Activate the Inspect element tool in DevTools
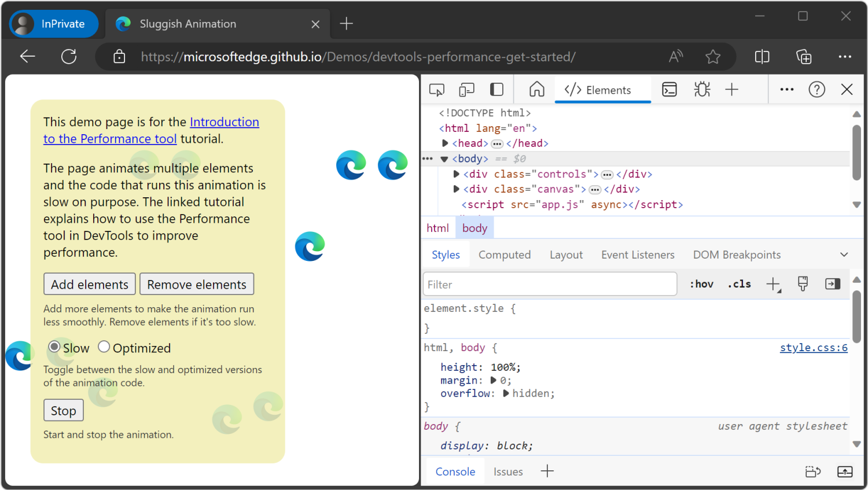Image resolution: width=868 pixels, height=490 pixels. [x=437, y=90]
